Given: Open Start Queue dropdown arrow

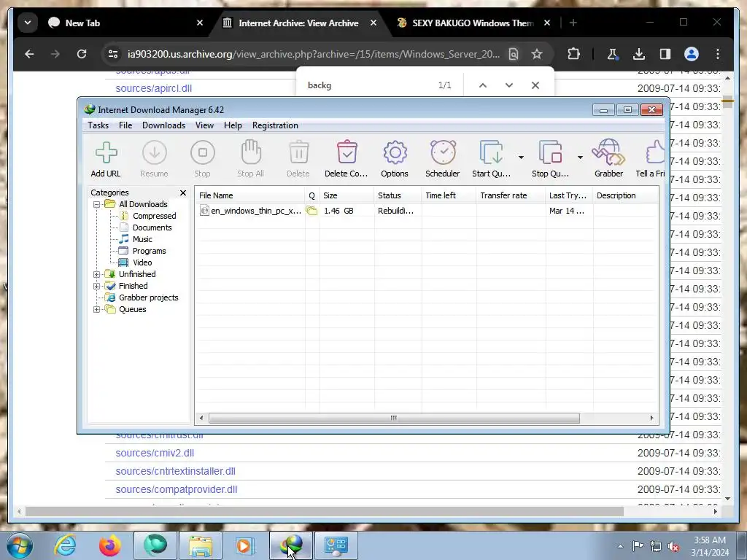Looking at the screenshot, I should click(521, 157).
